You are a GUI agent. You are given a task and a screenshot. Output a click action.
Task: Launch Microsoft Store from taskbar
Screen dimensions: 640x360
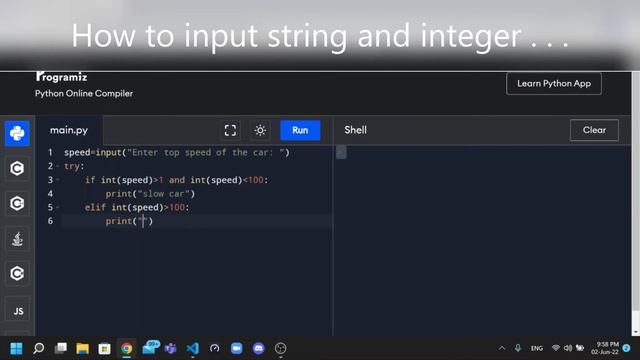point(104,348)
